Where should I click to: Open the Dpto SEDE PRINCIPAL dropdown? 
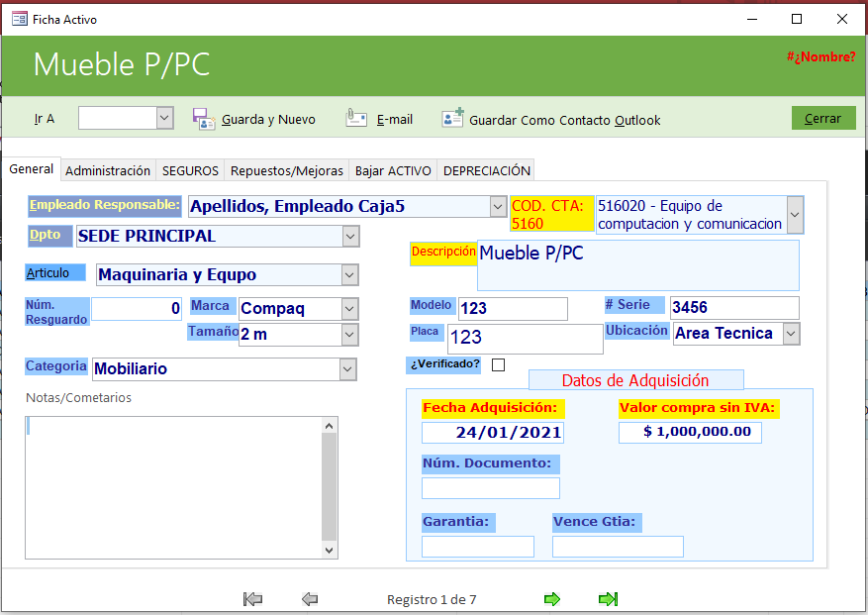(x=349, y=237)
